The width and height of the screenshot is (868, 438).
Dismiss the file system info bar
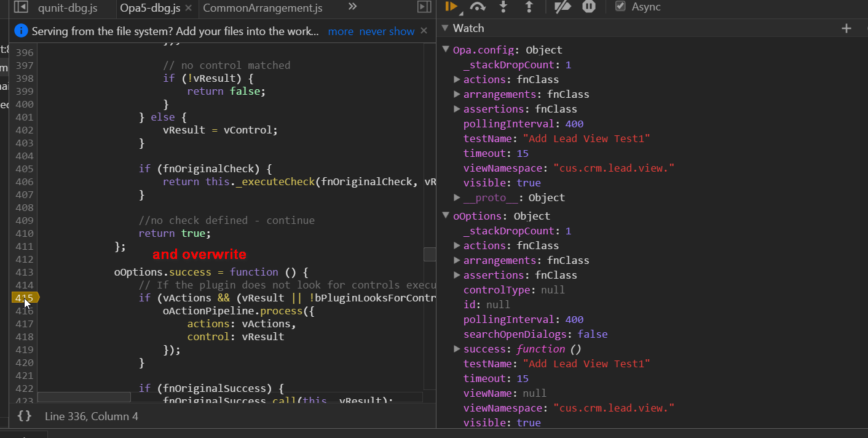pyautogui.click(x=424, y=31)
